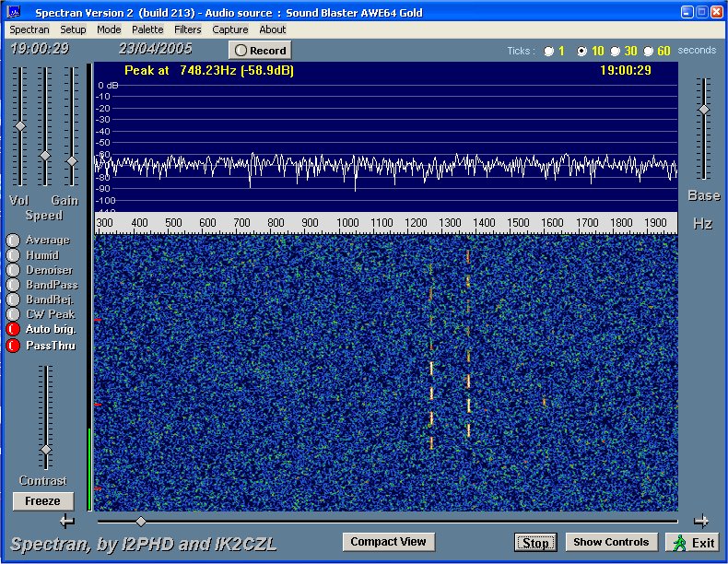The height and width of the screenshot is (564, 728).
Task: Open the Filters menu
Action: (x=188, y=29)
